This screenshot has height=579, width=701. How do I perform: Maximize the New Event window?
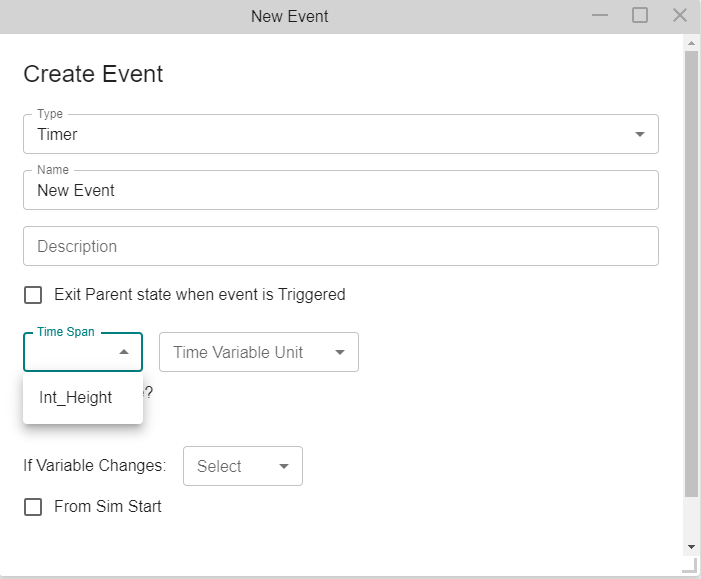640,16
